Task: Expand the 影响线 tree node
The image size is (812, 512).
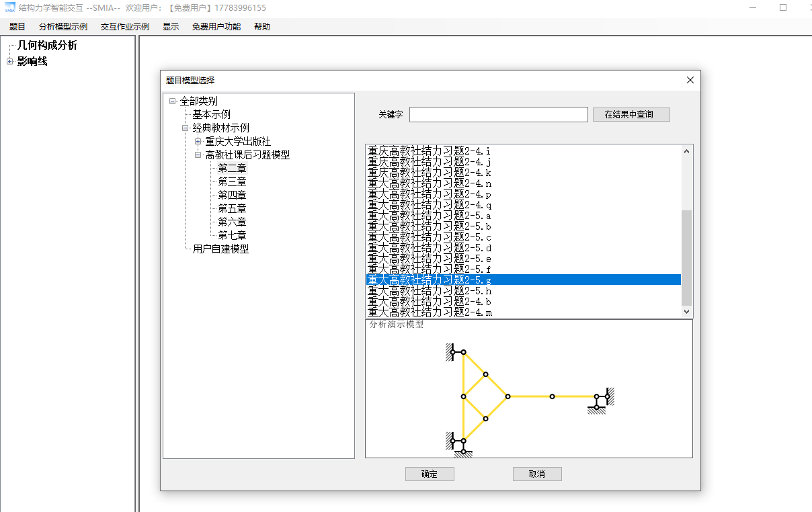Action: (x=9, y=62)
